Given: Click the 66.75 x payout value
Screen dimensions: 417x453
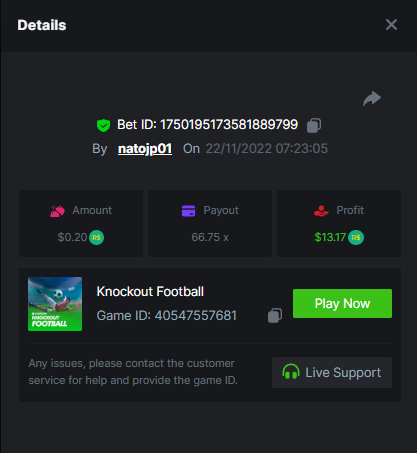Looking at the screenshot, I should coord(210,237).
